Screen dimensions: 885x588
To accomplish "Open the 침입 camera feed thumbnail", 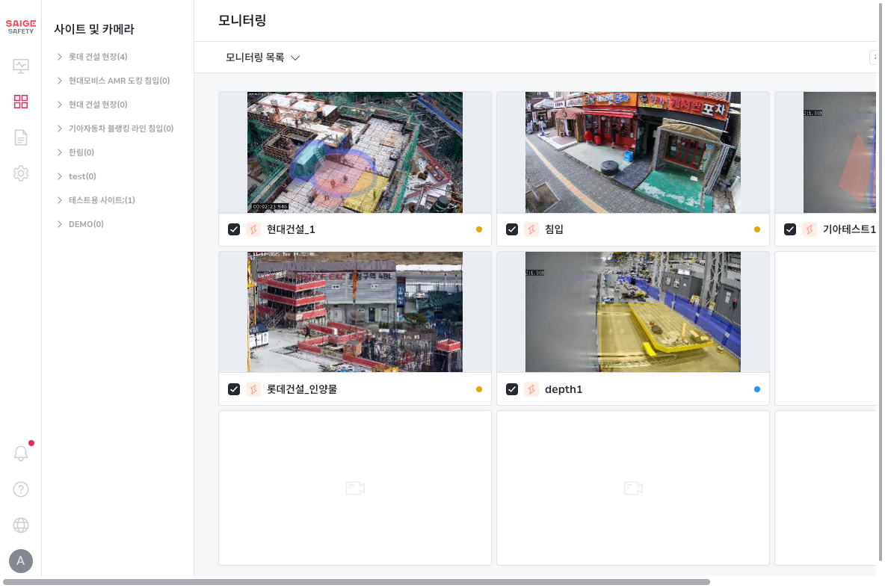I will (x=632, y=152).
